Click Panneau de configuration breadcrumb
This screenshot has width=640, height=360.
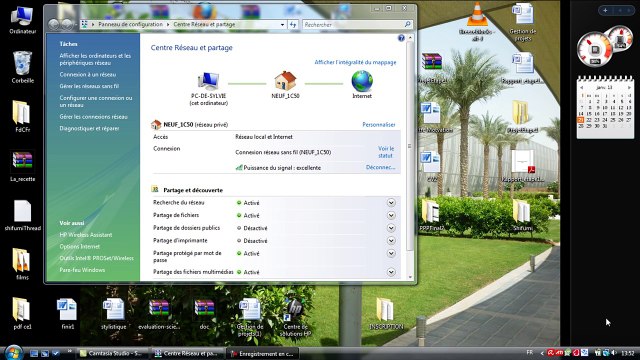[130, 24]
